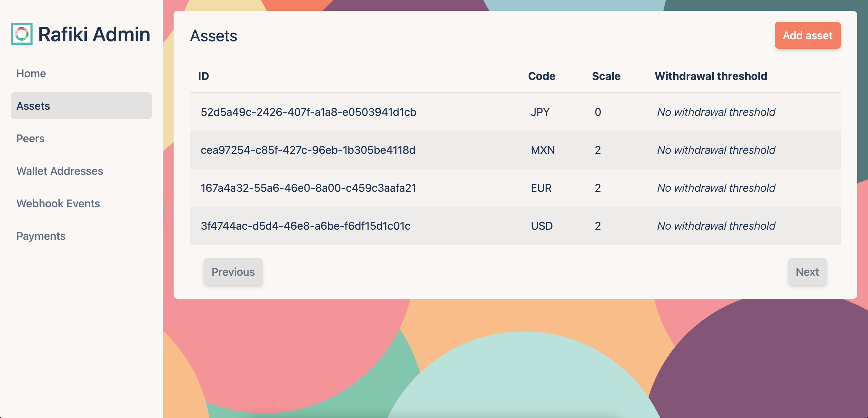Click the Rafiki Admin logo icon
Viewport: 868px width, 418px height.
[22, 34]
